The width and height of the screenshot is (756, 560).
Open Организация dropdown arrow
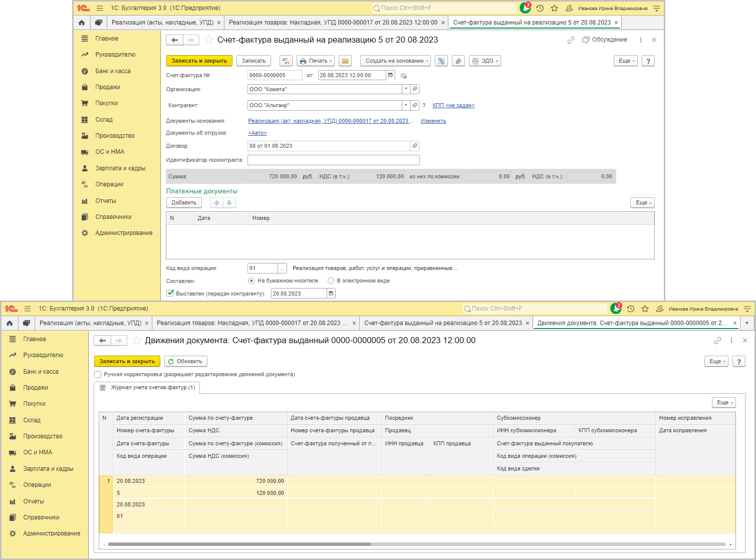(x=406, y=89)
